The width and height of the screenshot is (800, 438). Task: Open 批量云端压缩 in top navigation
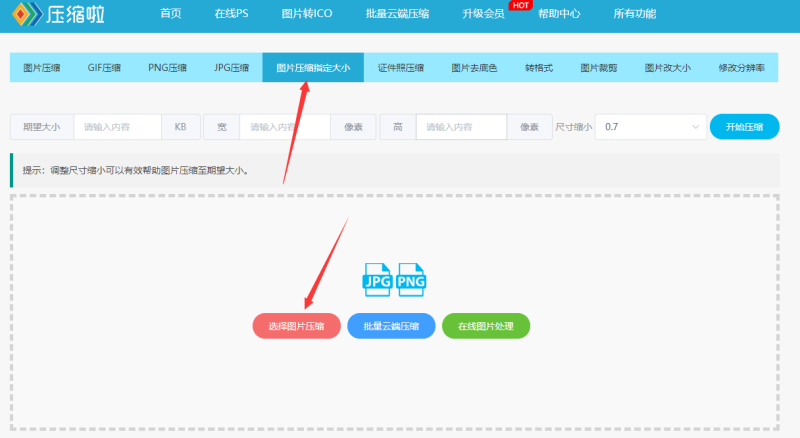tap(397, 14)
